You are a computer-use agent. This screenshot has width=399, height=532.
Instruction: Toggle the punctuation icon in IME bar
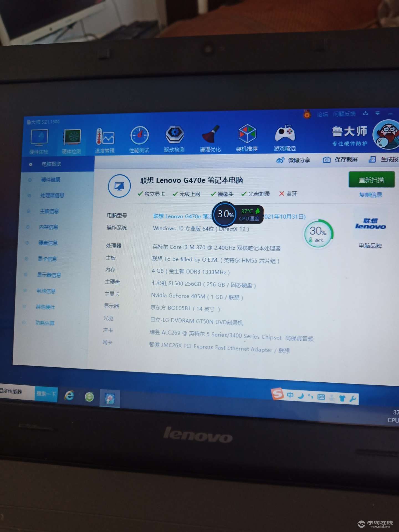(x=311, y=397)
